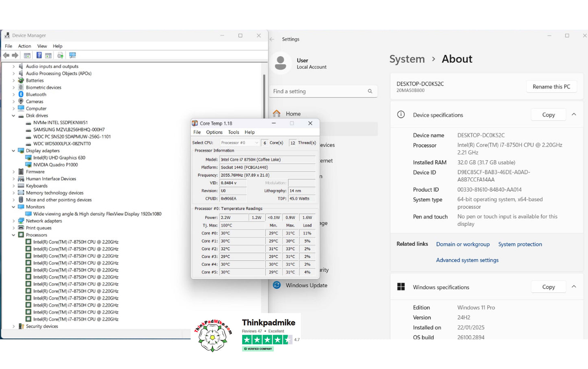Click the System breadcrumb in Settings
Image resolution: width=588 pixels, height=369 pixels.
point(407,59)
